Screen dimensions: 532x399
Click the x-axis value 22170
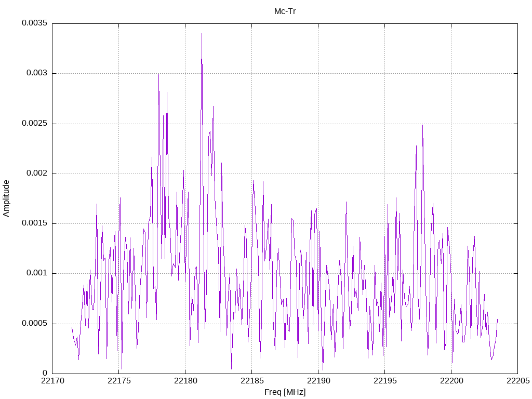coord(52,381)
